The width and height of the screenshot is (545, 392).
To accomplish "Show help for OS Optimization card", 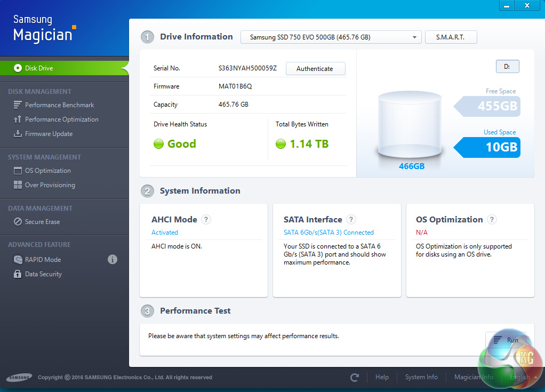I will click(x=492, y=220).
